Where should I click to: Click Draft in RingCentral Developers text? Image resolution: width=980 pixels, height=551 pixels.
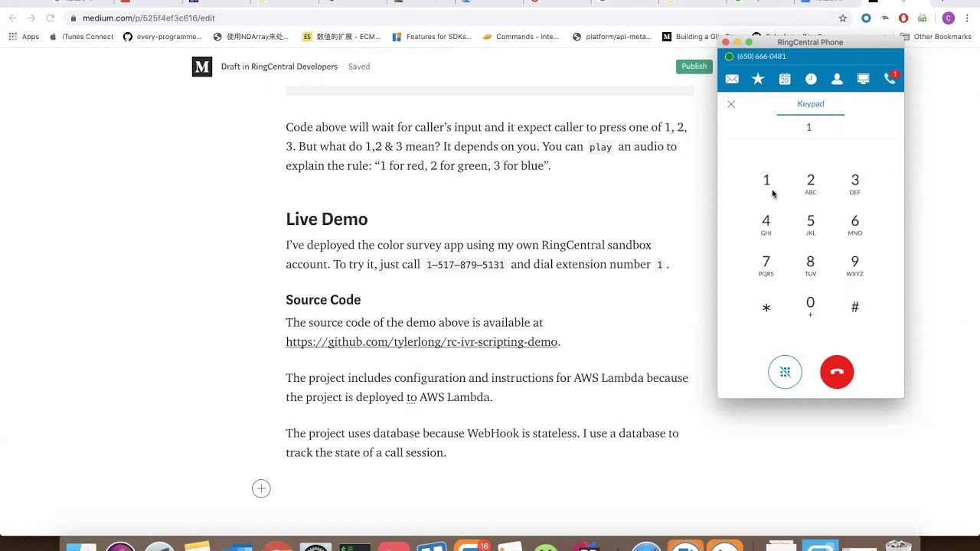click(279, 67)
